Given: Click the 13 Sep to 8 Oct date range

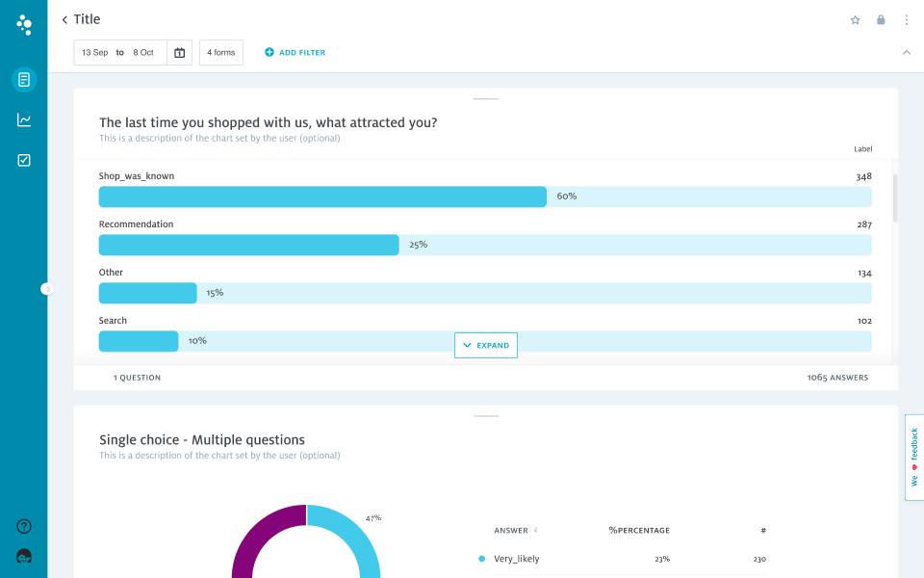Looking at the screenshot, I should coord(120,52).
